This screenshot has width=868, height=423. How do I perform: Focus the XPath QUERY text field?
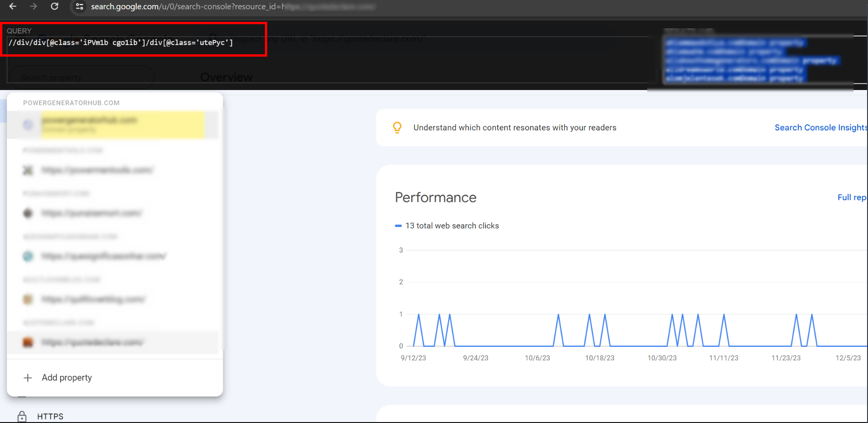click(134, 43)
